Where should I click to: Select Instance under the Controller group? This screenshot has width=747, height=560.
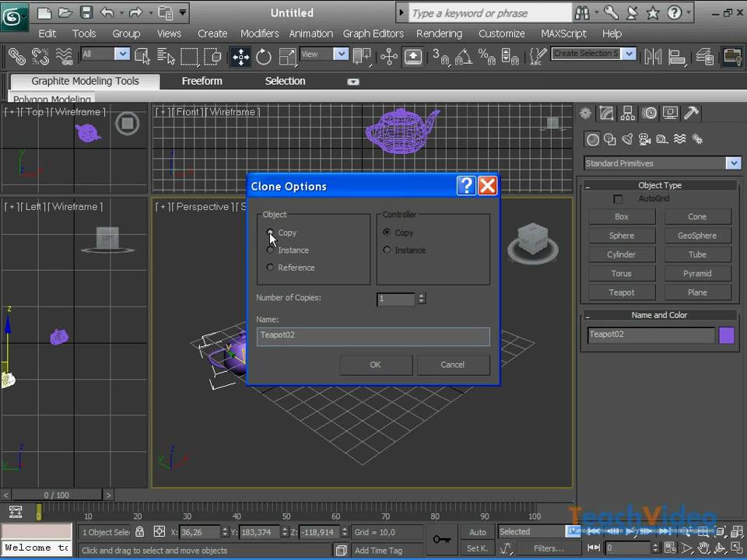point(387,250)
